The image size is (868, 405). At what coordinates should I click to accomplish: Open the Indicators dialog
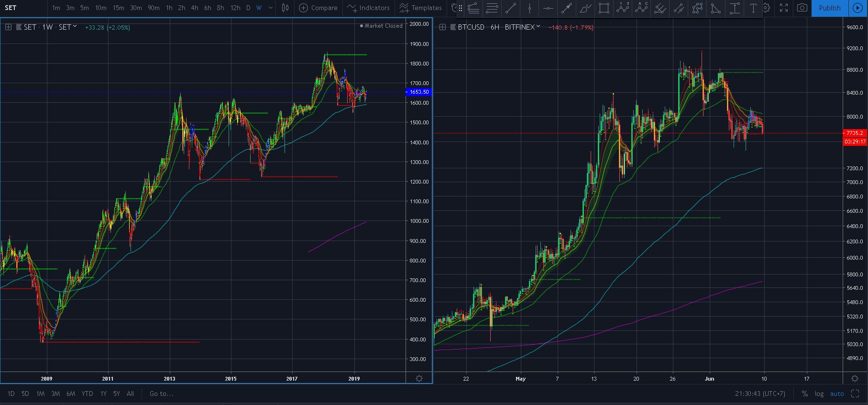[369, 8]
